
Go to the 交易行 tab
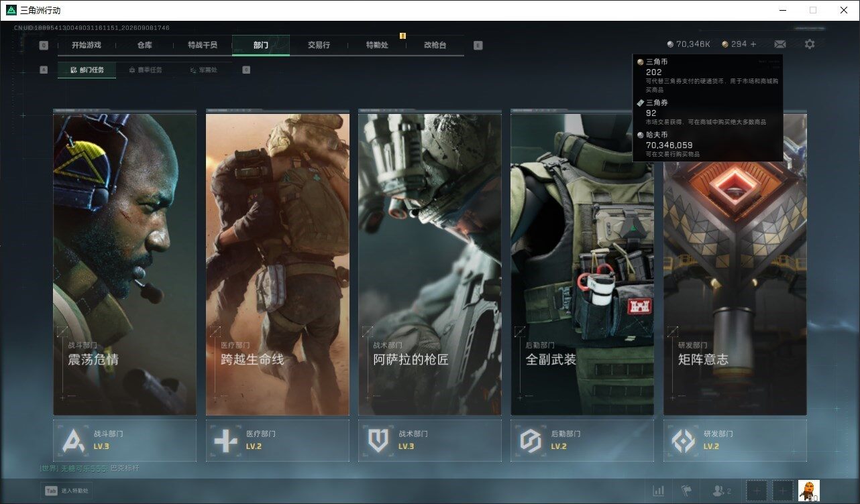point(319,45)
